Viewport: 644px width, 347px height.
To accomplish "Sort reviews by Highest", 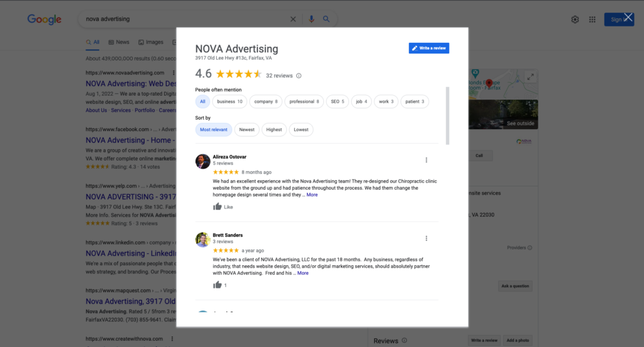I will (x=274, y=130).
